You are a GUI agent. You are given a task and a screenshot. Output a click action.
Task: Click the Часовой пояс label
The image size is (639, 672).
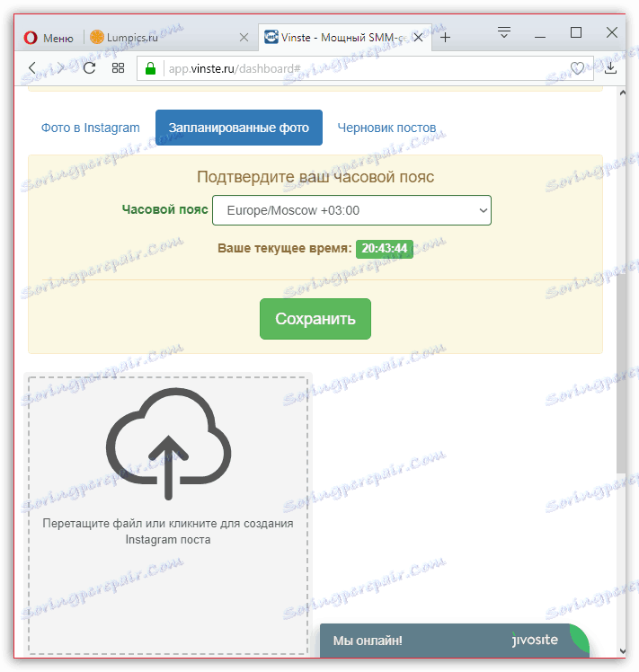[x=165, y=209]
